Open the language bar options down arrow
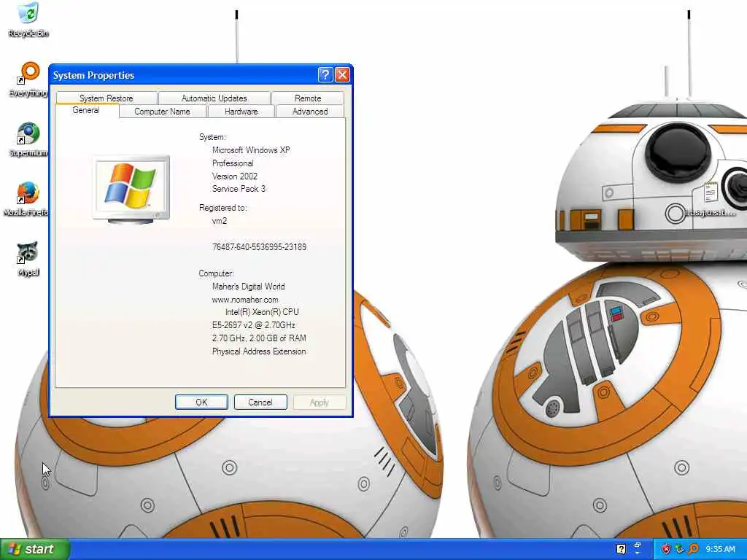747x560 pixels. pyautogui.click(x=638, y=553)
